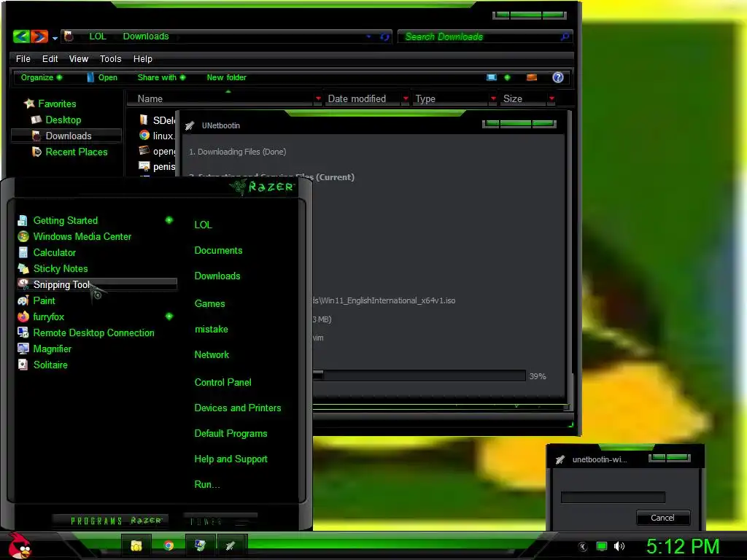Screen dimensions: 747x560
Task: Open the Date modified column dropdown
Action: 406,98
